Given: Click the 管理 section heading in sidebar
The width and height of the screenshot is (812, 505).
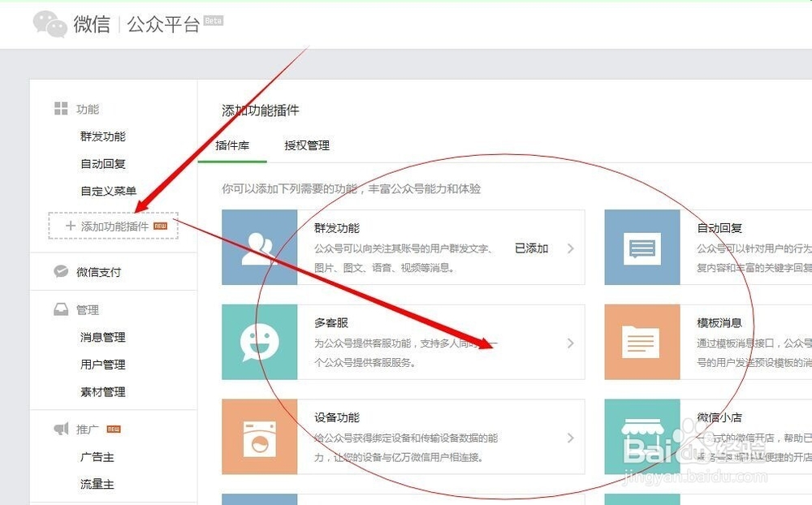Looking at the screenshot, I should click(88, 309).
